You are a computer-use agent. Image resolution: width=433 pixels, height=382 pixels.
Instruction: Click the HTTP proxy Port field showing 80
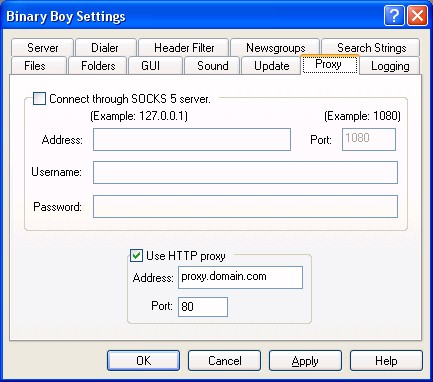click(x=203, y=307)
